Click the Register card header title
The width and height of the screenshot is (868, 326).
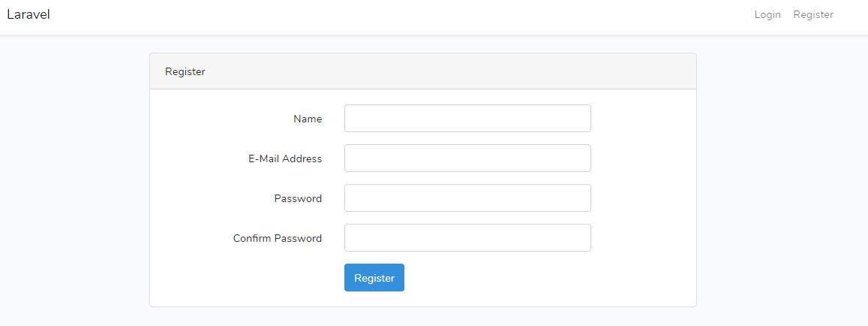coord(185,72)
